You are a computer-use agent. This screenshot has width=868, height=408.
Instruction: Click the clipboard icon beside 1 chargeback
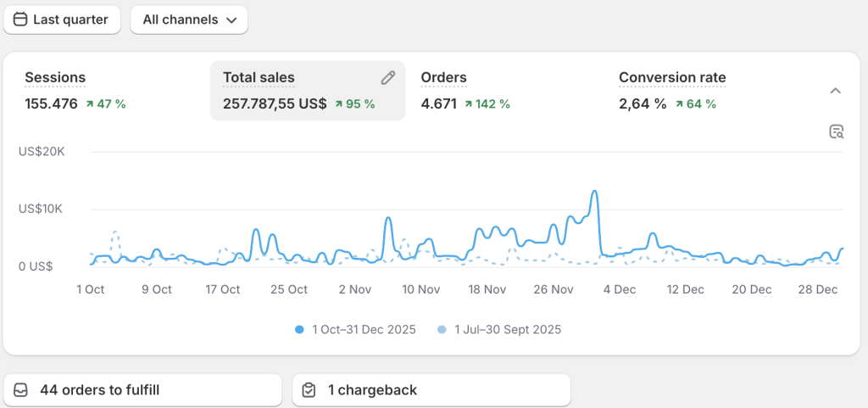point(309,390)
